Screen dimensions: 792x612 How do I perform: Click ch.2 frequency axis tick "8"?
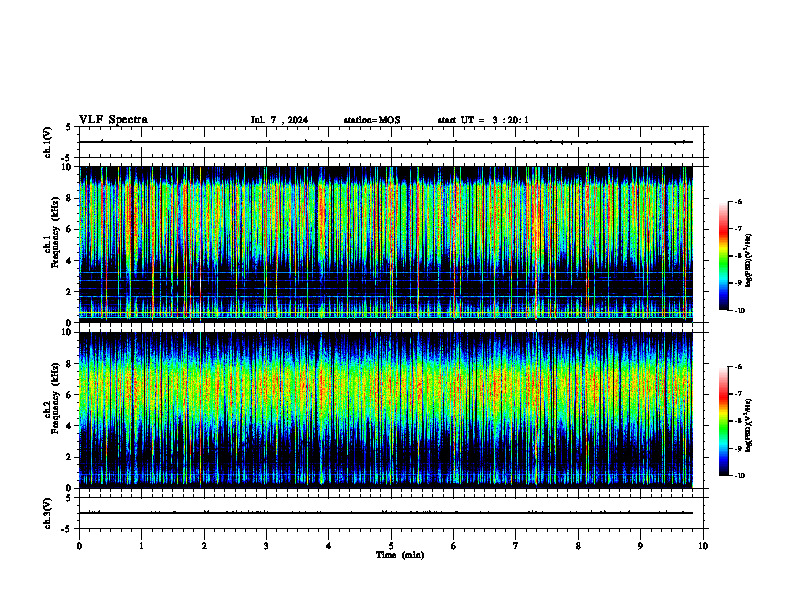click(x=70, y=364)
